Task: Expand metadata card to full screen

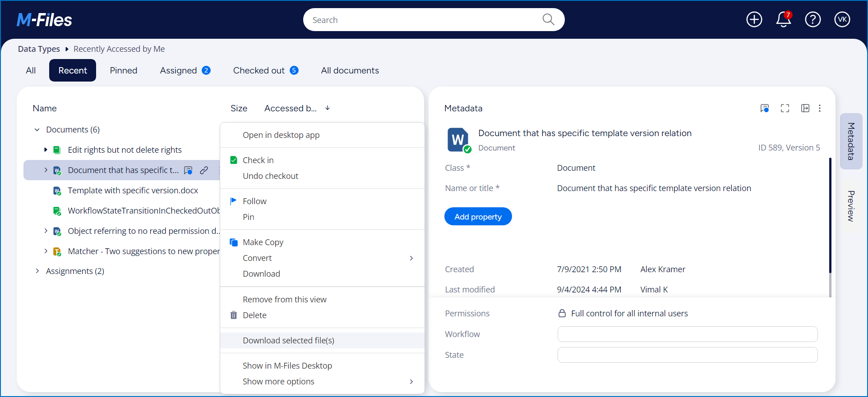Action: tap(785, 108)
